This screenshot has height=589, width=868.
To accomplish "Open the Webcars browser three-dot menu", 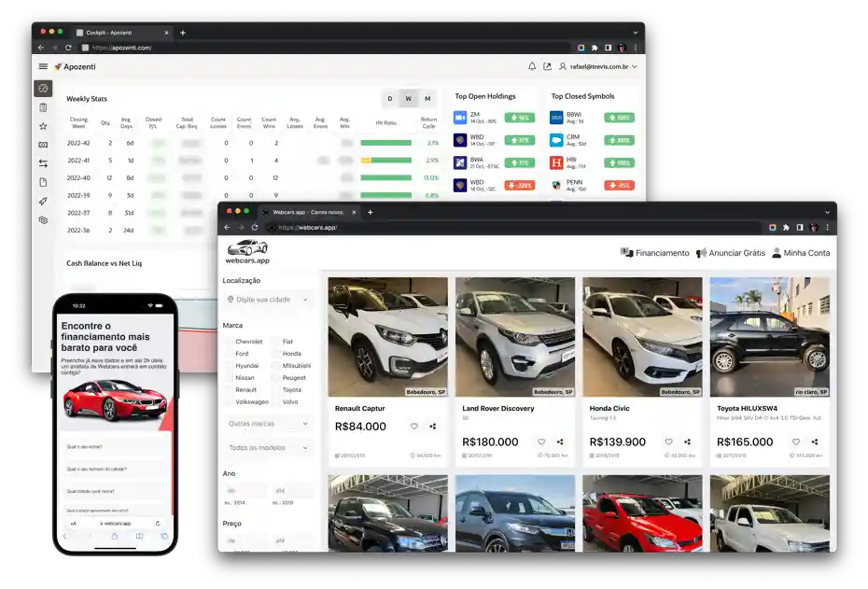I will 828,228.
